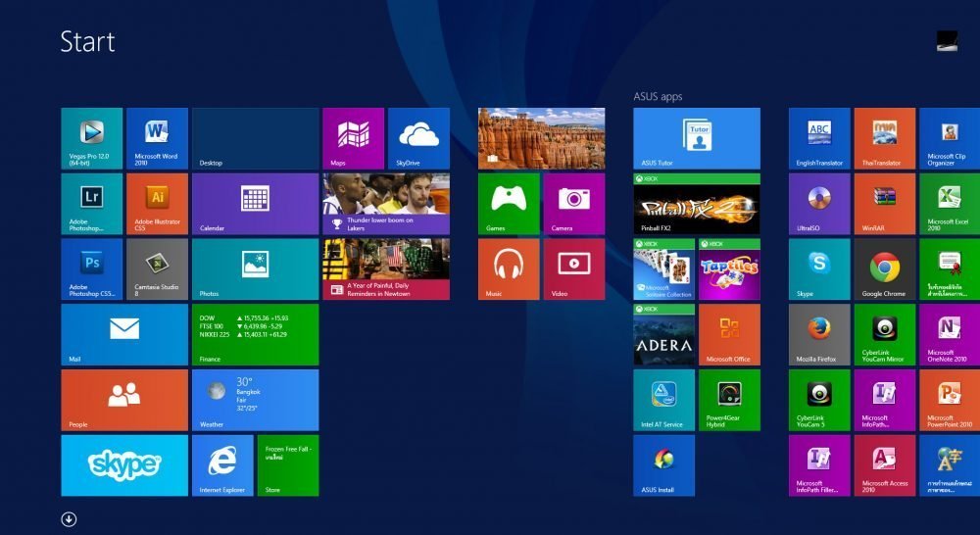This screenshot has height=535, width=980.
Task: Open the canyon landscape photo tile
Action: (x=541, y=138)
